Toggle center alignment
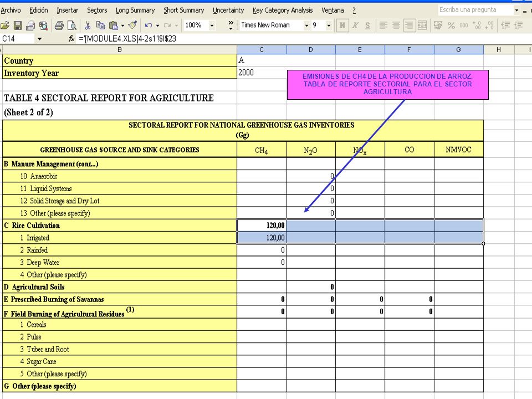Viewport: 532px width, 399px height. point(396,25)
